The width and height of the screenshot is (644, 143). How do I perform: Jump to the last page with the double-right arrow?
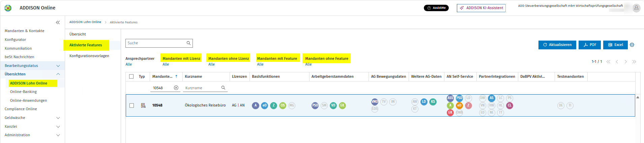pyautogui.click(x=634, y=62)
